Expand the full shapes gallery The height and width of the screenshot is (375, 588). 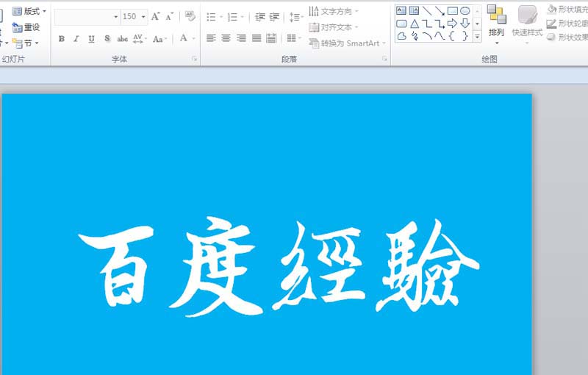click(x=477, y=37)
